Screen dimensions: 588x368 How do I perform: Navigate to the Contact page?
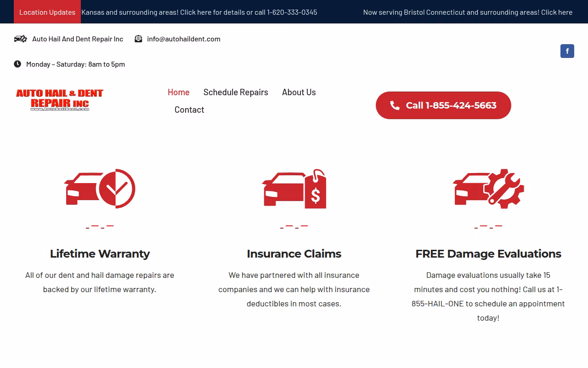coord(189,109)
